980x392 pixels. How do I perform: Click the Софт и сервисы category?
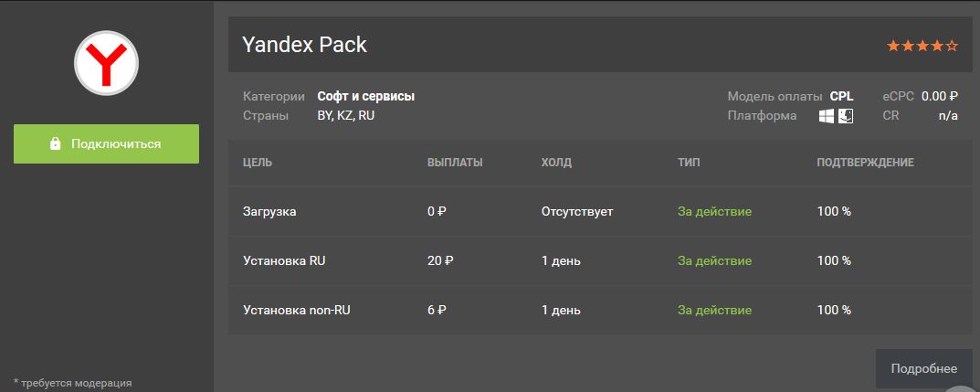click(x=365, y=96)
